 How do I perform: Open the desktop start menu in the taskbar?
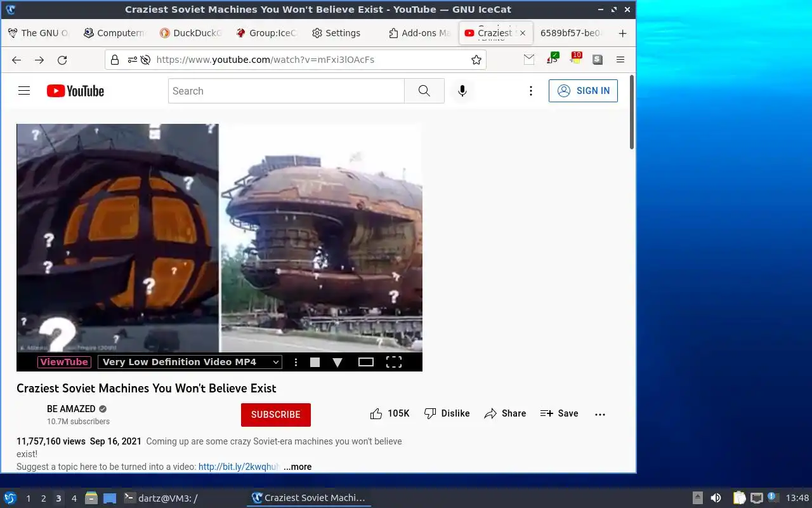[10, 498]
